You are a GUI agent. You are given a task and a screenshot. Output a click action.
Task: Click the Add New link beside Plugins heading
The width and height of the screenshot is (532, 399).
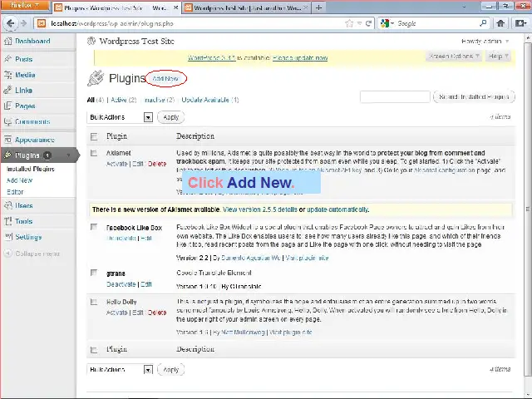click(x=165, y=79)
